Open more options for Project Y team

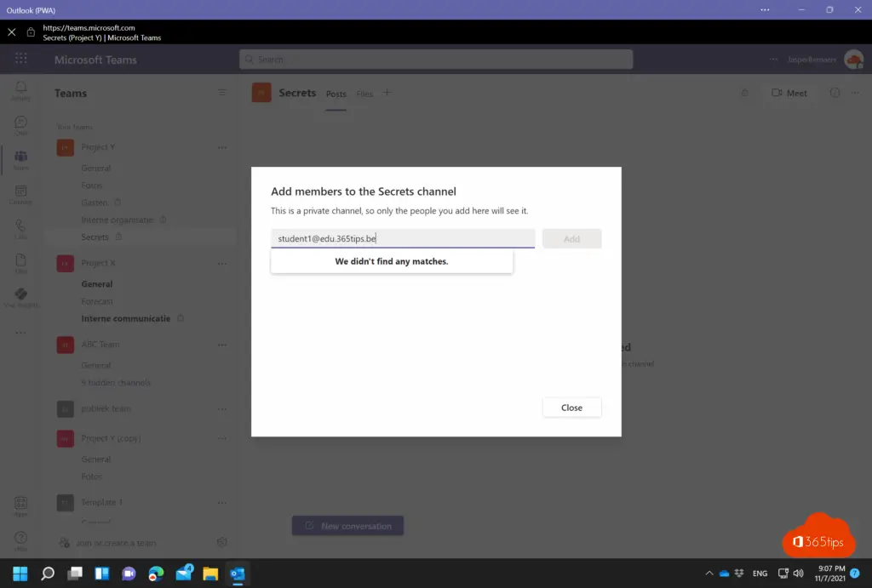coord(222,147)
